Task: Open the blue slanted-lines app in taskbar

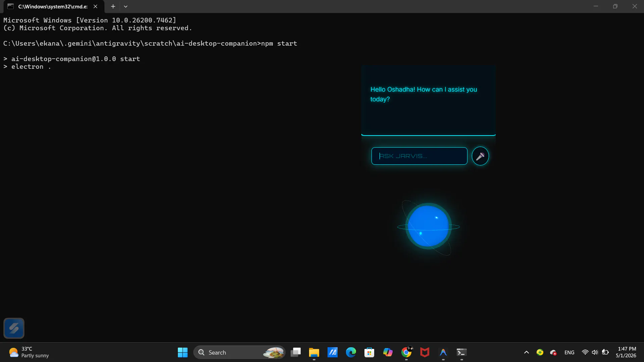Action: tap(333, 352)
